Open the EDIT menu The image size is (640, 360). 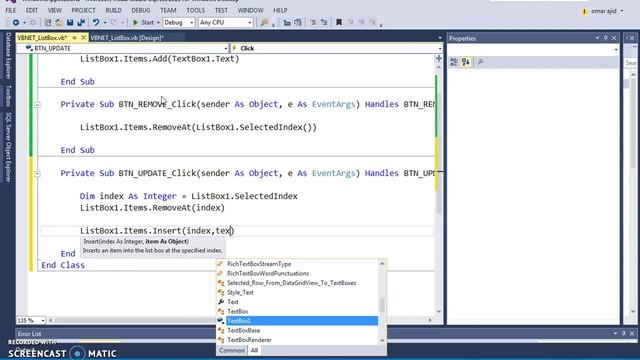click(x=31, y=10)
